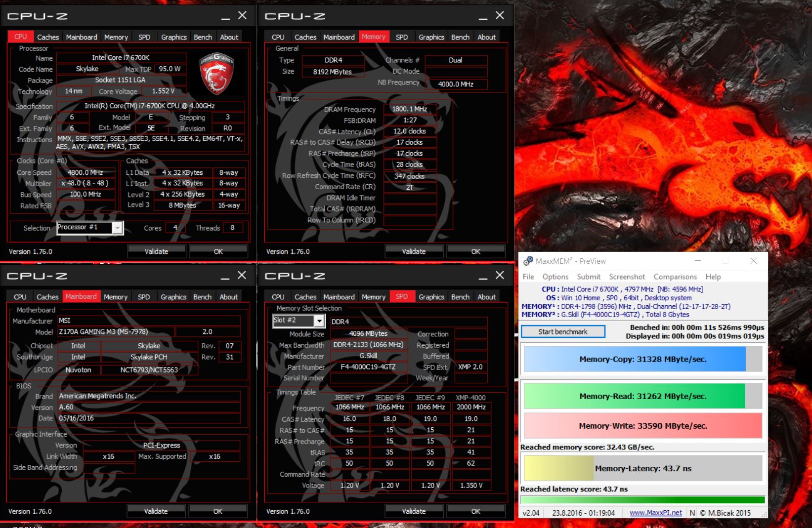This screenshot has height=528, width=812.
Task: Open the File menu in MaxxMEM
Action: (528, 277)
